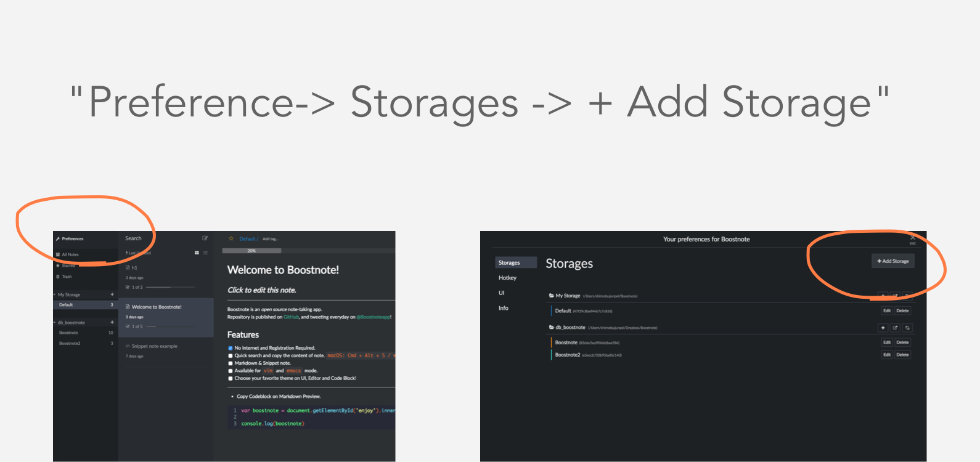Check 'Quick search and copy the content' box
This screenshot has height=462, width=980.
coord(231,355)
